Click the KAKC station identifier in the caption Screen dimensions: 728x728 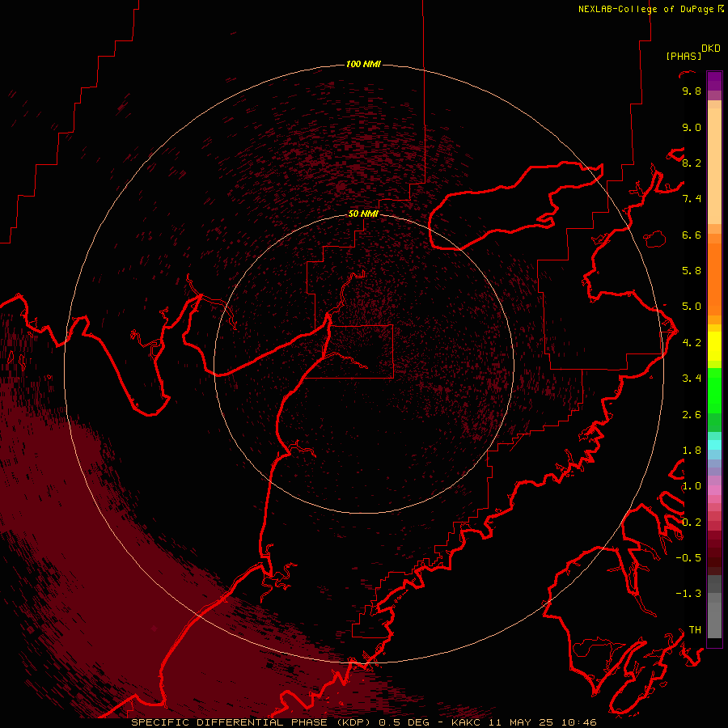(x=468, y=722)
